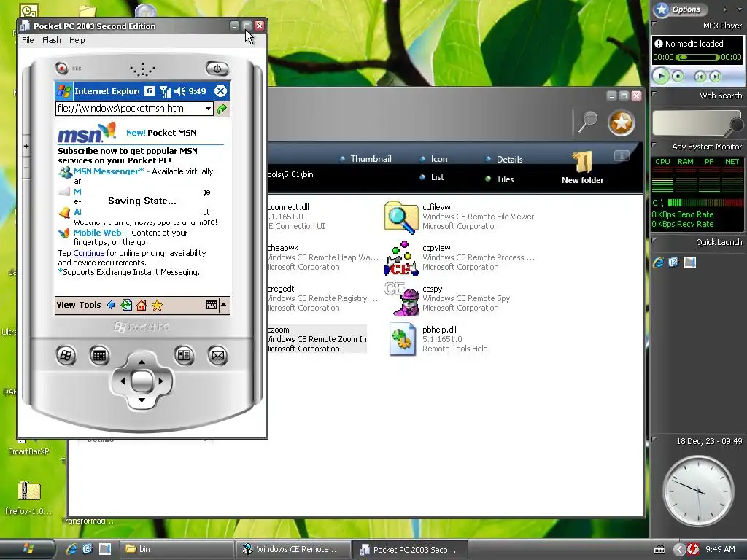Open the address bar dropdown in Pocket IE

[x=208, y=109]
